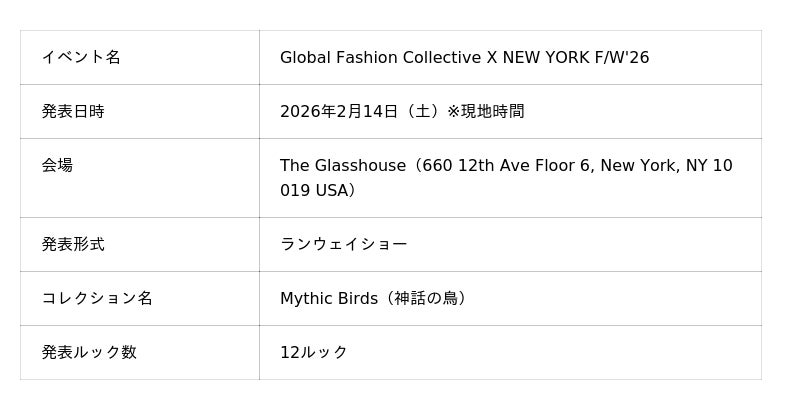Click the 12ルック value
This screenshot has width=800, height=410.
[x=314, y=352]
